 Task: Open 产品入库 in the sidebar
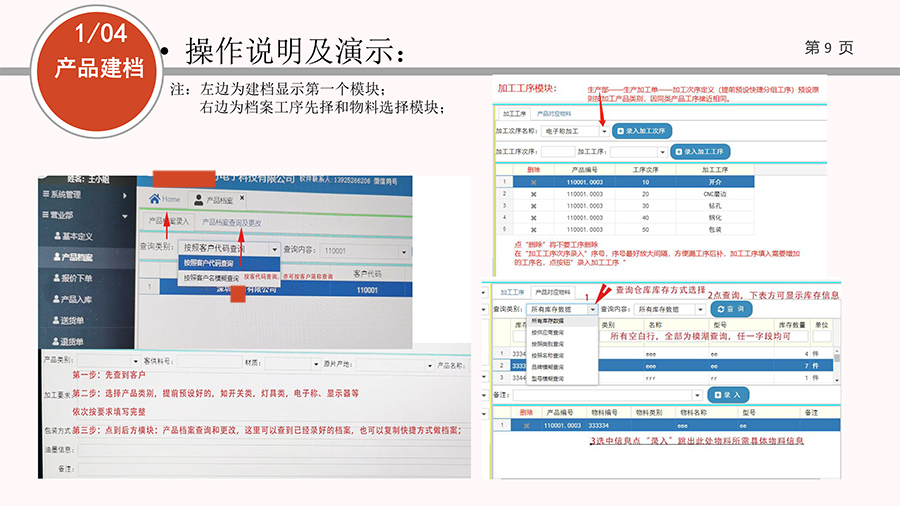pos(73,299)
